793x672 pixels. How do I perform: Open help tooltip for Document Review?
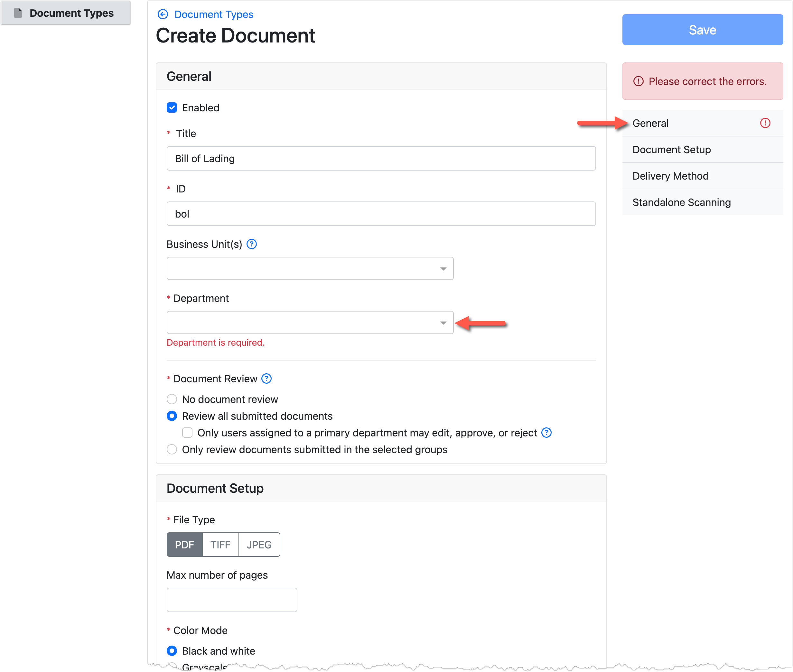tap(266, 378)
